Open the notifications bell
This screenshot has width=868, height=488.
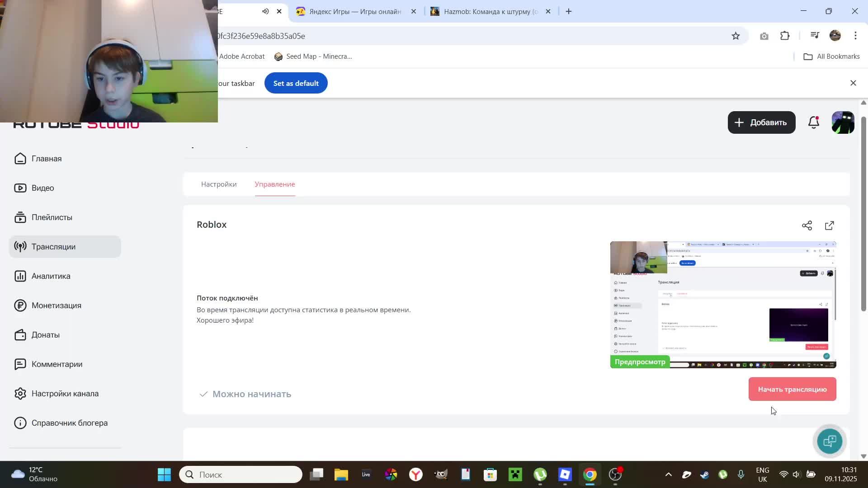pyautogui.click(x=814, y=122)
